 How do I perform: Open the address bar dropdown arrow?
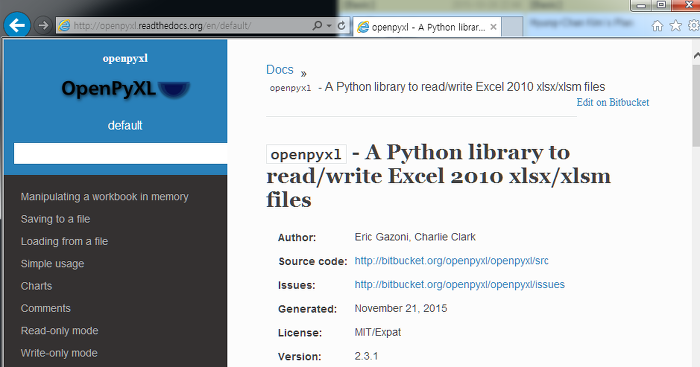(329, 25)
